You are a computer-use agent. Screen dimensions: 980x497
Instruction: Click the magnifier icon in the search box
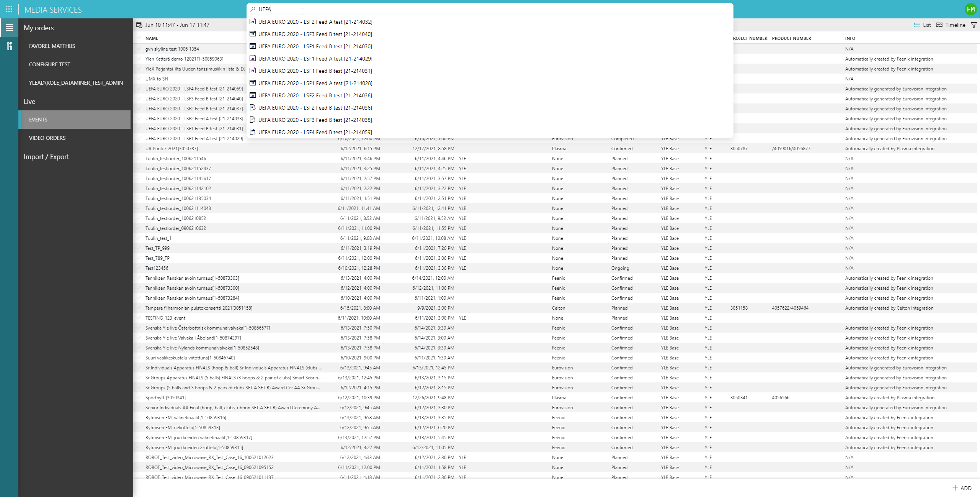[x=253, y=9]
